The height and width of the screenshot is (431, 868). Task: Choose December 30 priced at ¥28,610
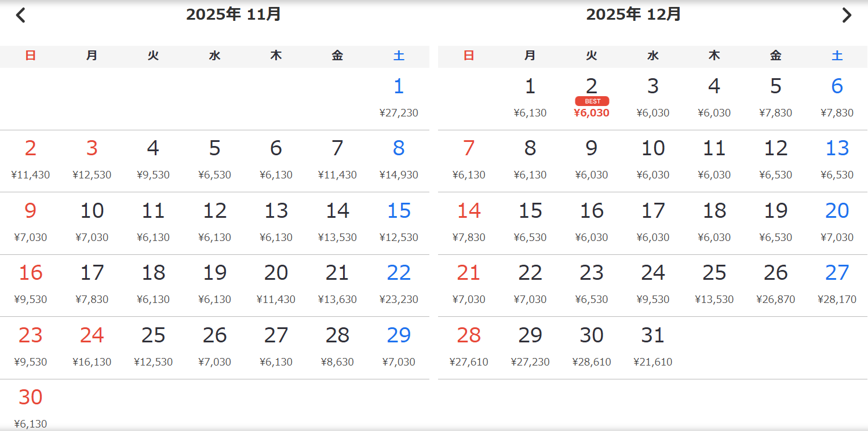(592, 347)
